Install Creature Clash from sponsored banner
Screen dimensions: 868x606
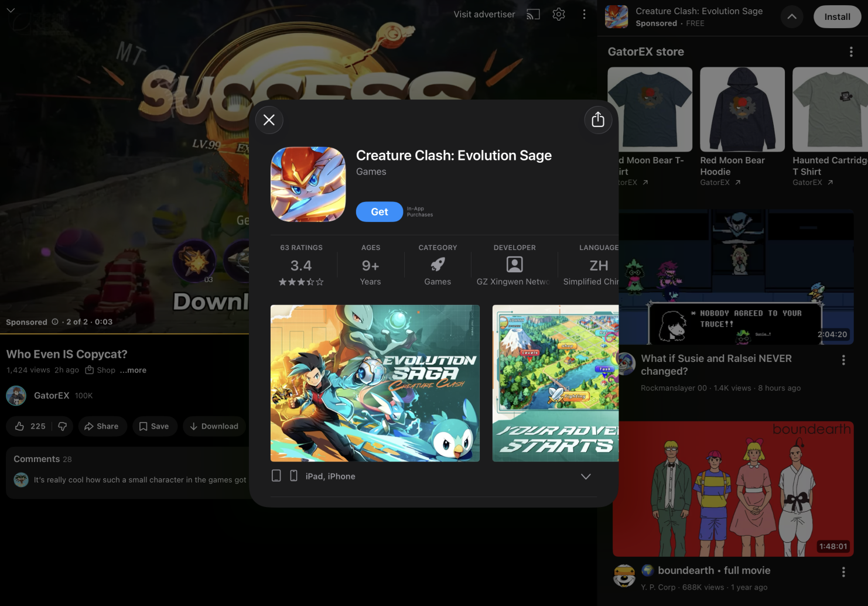837,17
